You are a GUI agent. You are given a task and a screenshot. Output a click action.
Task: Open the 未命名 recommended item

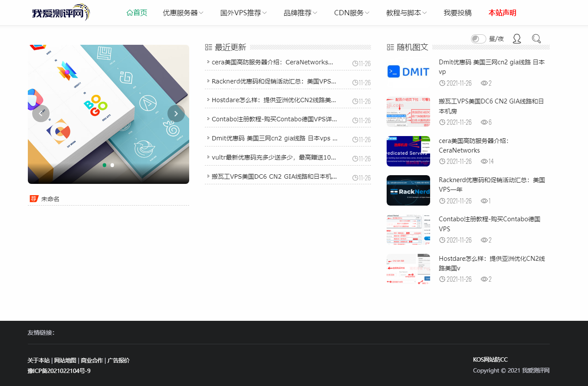click(x=50, y=199)
